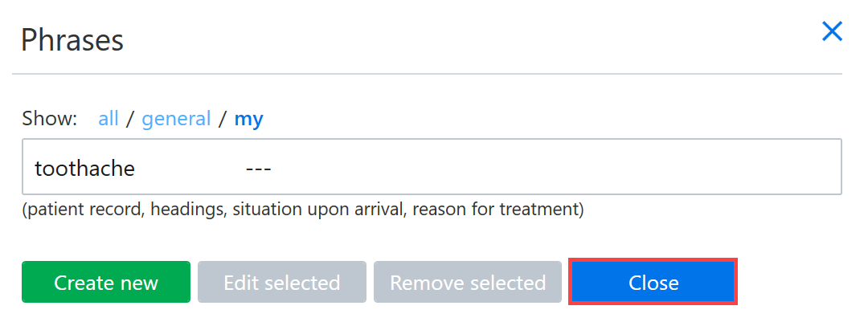Click the Remove selected button
Viewport: 868px width, 322px height.
(x=468, y=282)
